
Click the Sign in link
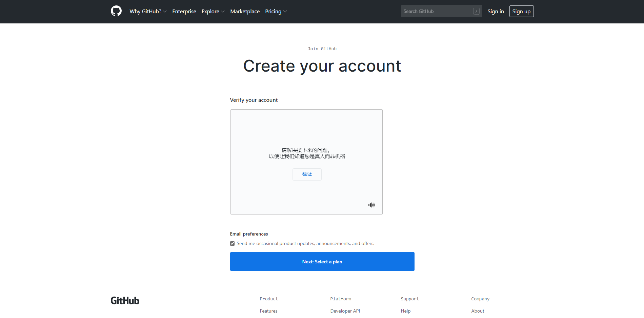pos(496,11)
